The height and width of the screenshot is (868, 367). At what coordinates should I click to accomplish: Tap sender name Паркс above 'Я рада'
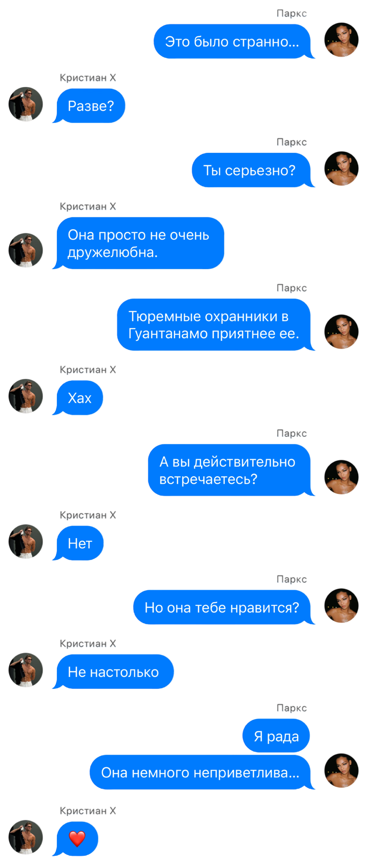(292, 708)
